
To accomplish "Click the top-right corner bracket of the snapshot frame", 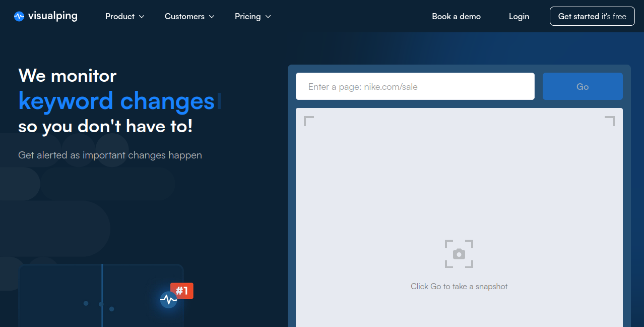I will [x=610, y=121].
